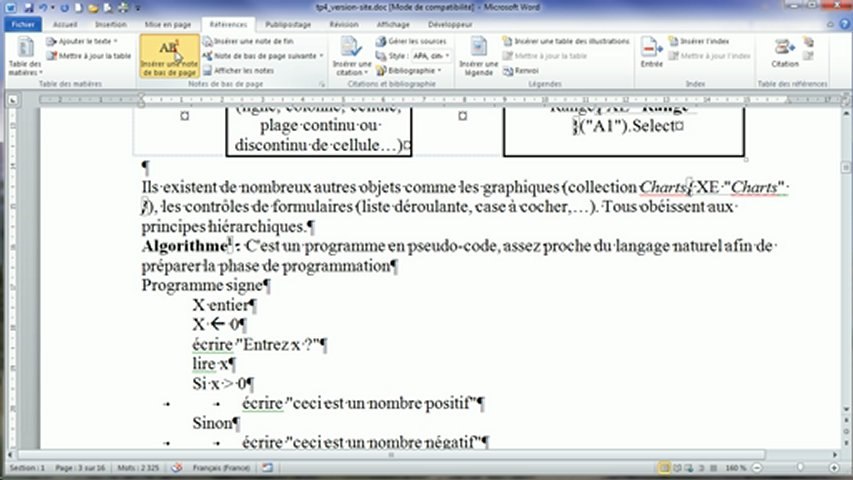Screen dimensions: 853x480
Task: Select Web Layout view icon
Action: tap(689, 468)
